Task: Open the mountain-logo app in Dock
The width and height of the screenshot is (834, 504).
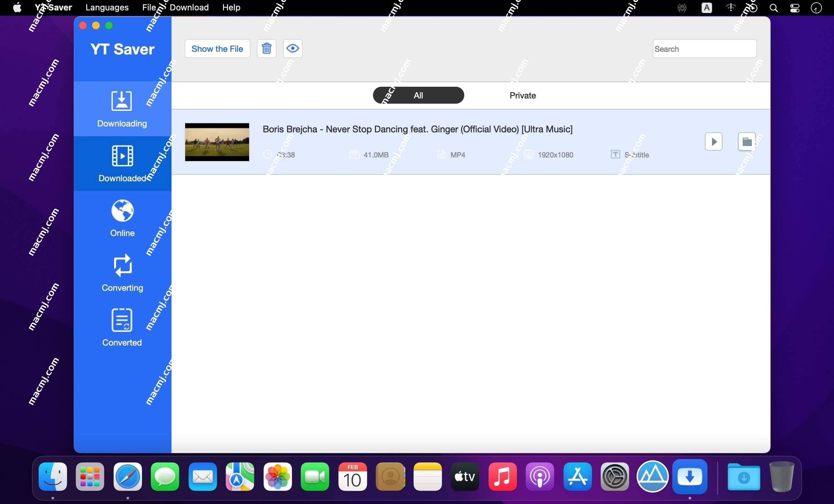Action: [652, 476]
